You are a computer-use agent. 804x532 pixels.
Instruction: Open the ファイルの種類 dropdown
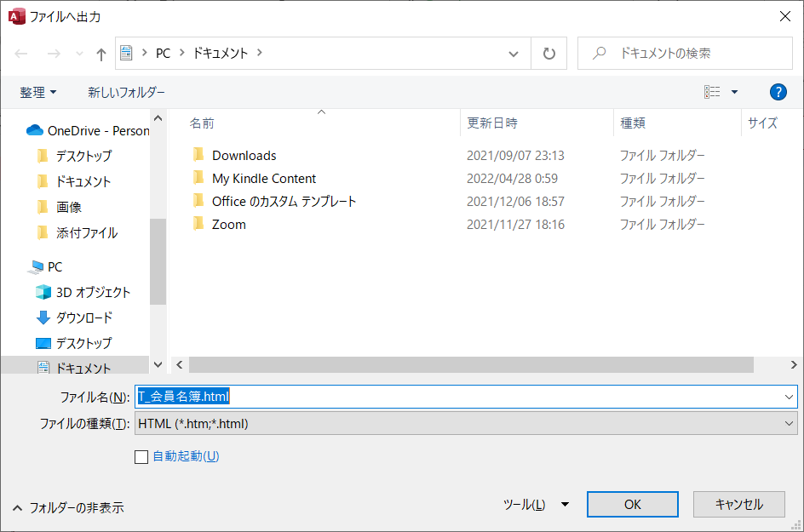click(x=788, y=423)
